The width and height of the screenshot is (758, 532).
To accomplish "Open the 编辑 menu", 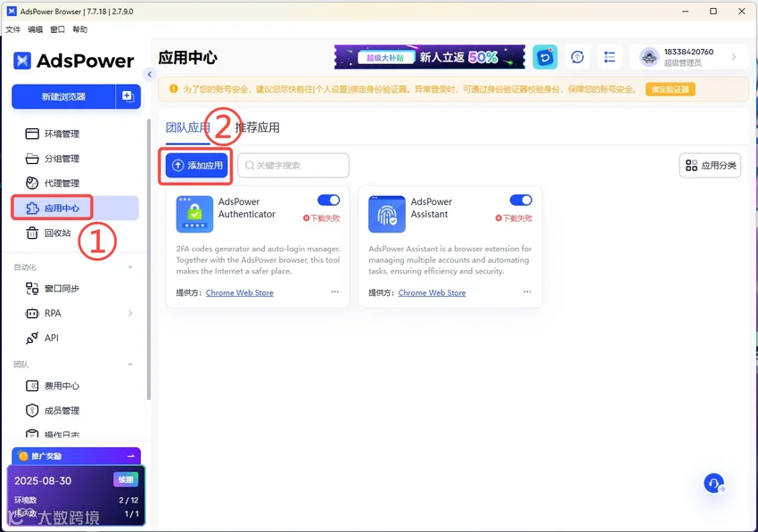I will click(36, 29).
